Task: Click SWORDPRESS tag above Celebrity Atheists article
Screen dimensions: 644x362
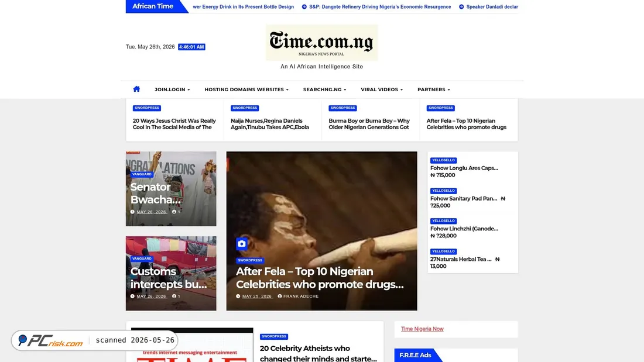Action: click(x=274, y=336)
